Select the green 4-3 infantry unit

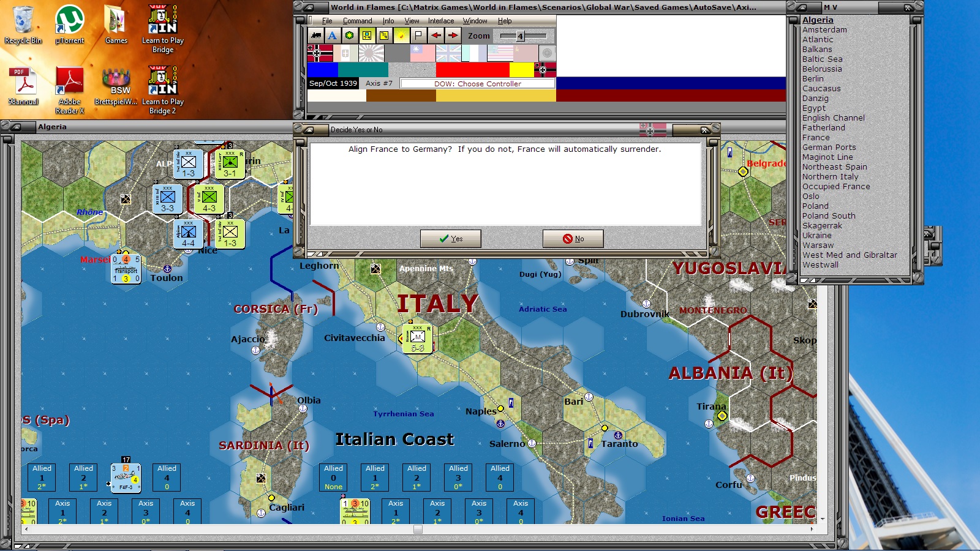[x=209, y=199]
